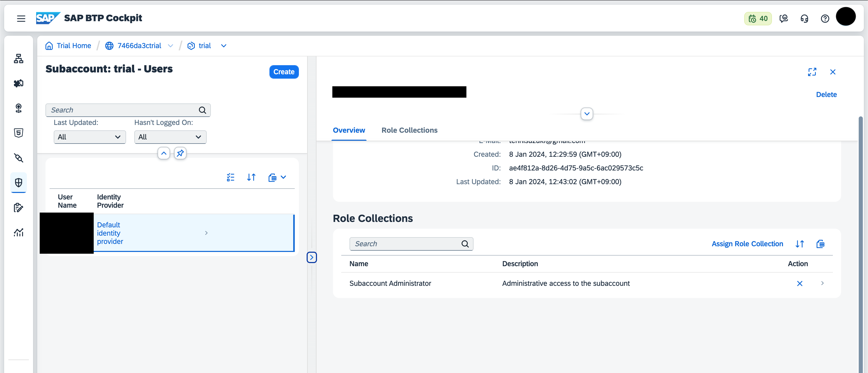Pin the filter header
Screen dimensions: 868x373
point(180,153)
